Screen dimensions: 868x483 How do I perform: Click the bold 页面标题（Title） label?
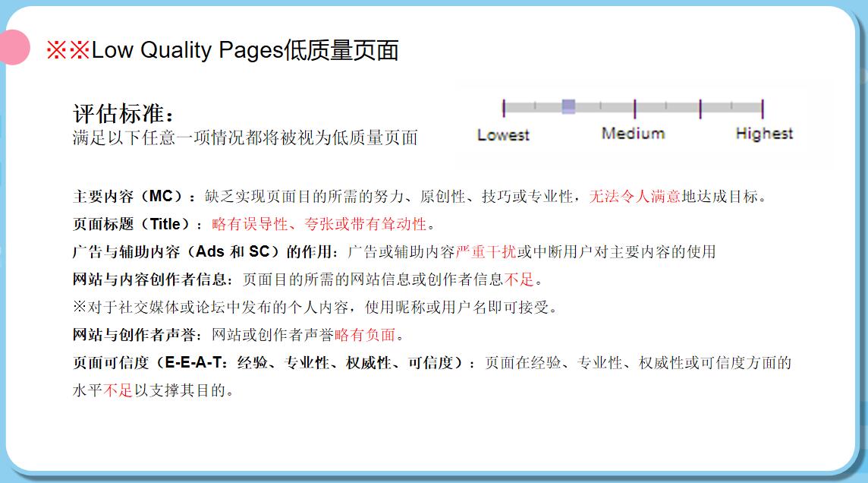[x=137, y=224]
